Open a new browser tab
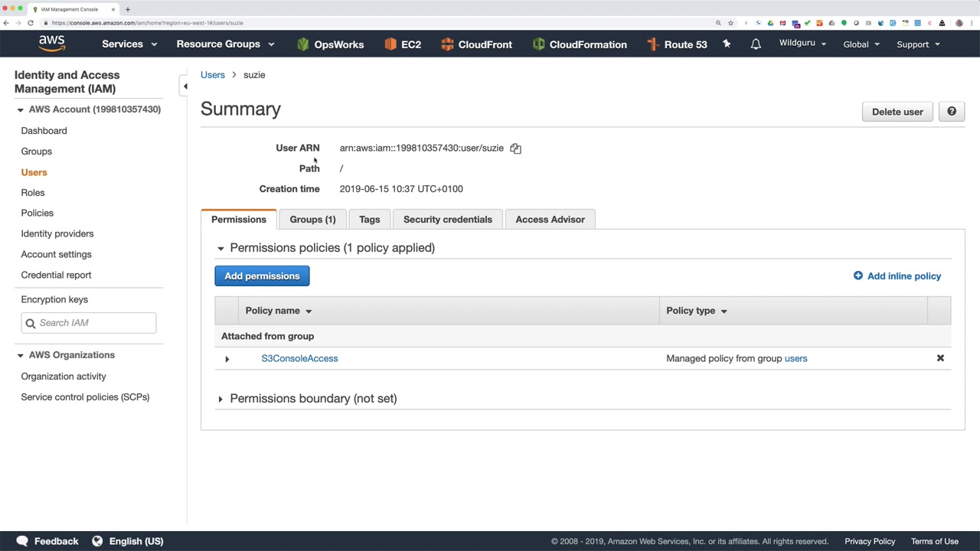 pyautogui.click(x=127, y=9)
